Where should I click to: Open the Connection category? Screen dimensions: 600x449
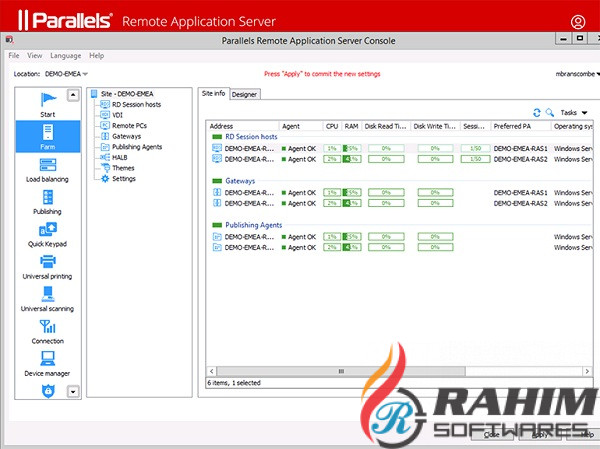point(47,331)
